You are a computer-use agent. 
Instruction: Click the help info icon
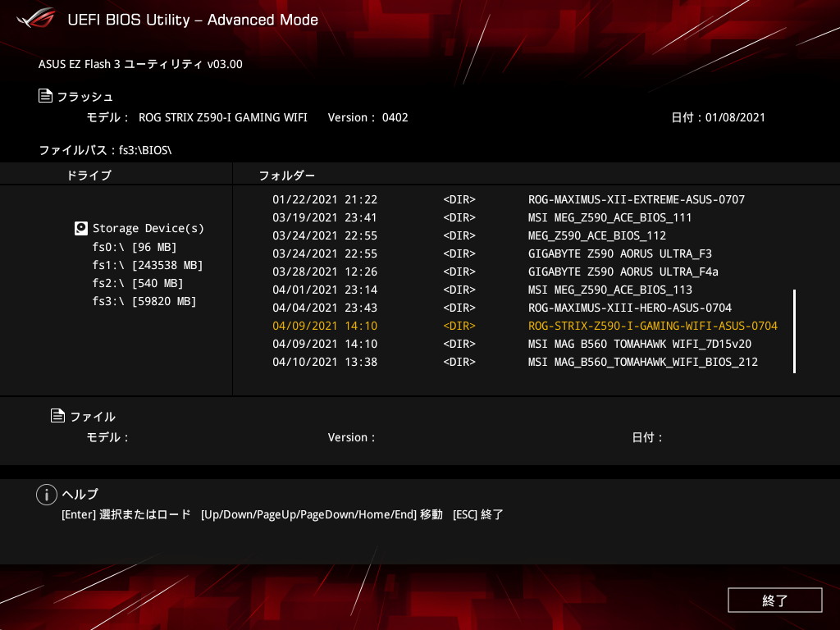pos(47,495)
